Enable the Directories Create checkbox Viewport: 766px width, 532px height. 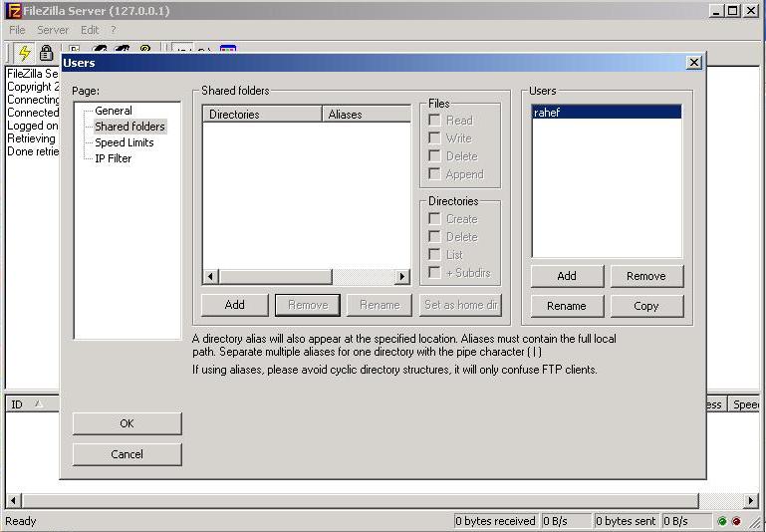click(x=434, y=218)
